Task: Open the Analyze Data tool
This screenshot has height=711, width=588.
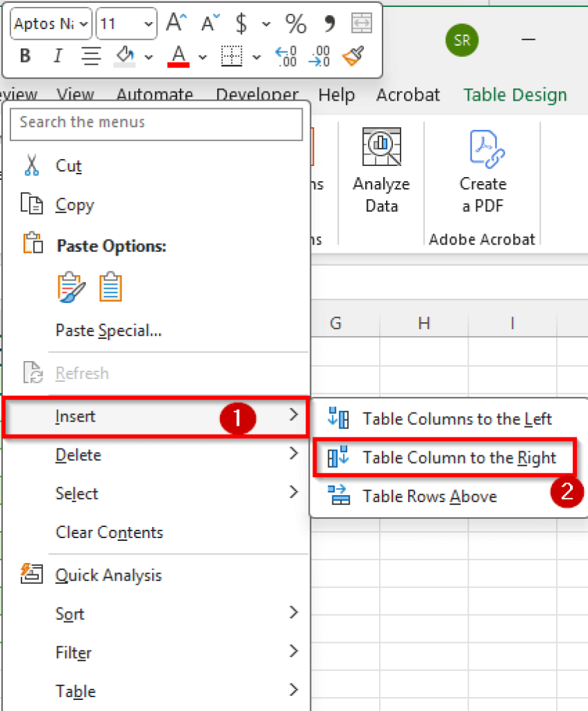Action: pos(381,169)
